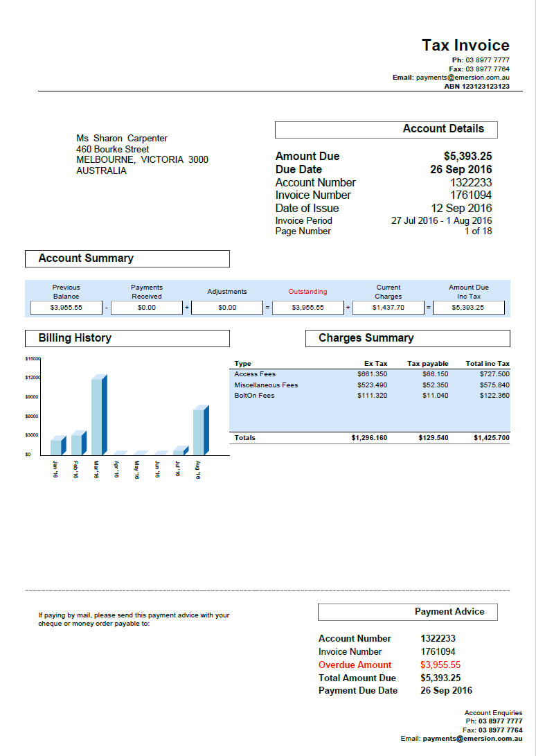Click the Mar '16 bar in Billing History
The height and width of the screenshot is (756, 536).
coord(98,416)
